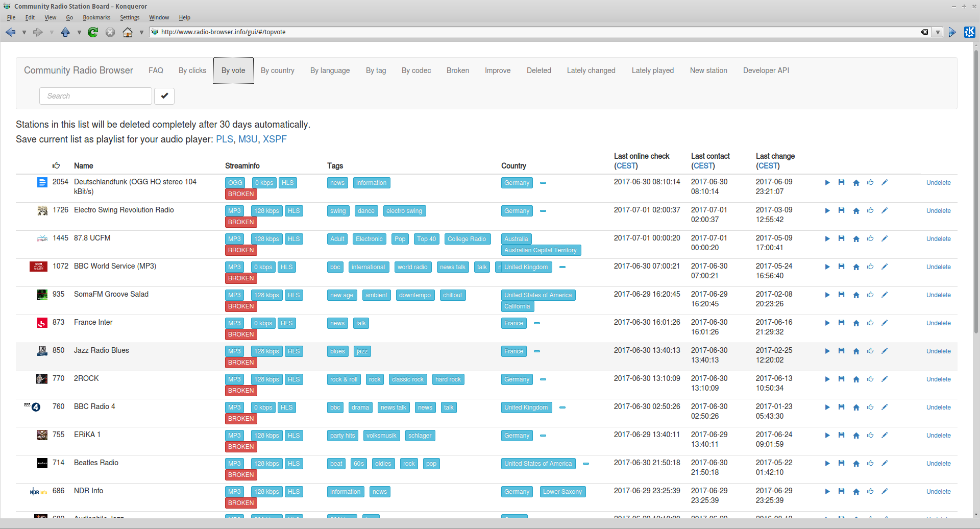The height and width of the screenshot is (529, 980).
Task: Open the Lately played tab
Action: point(653,70)
